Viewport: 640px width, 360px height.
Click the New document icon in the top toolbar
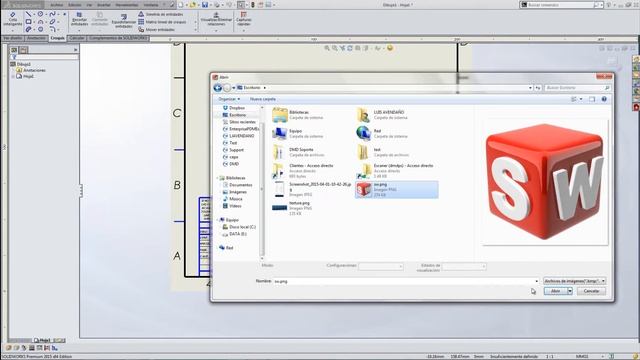coord(181,5)
